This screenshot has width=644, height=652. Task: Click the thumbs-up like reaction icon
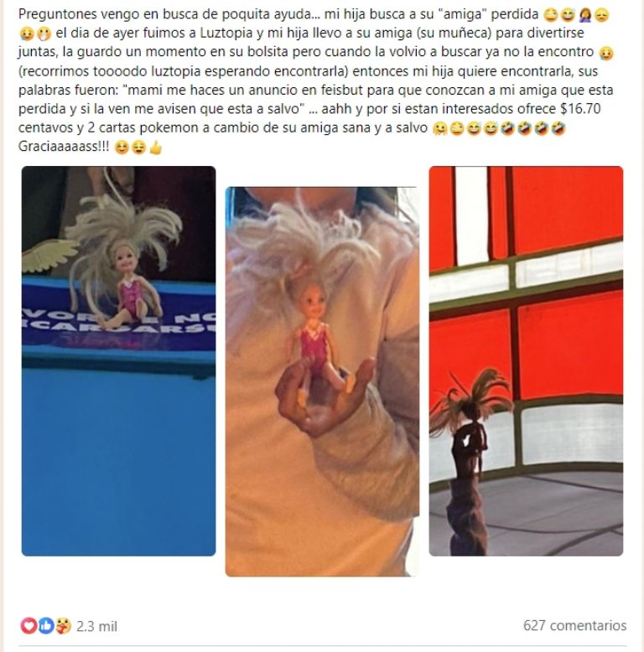46,625
